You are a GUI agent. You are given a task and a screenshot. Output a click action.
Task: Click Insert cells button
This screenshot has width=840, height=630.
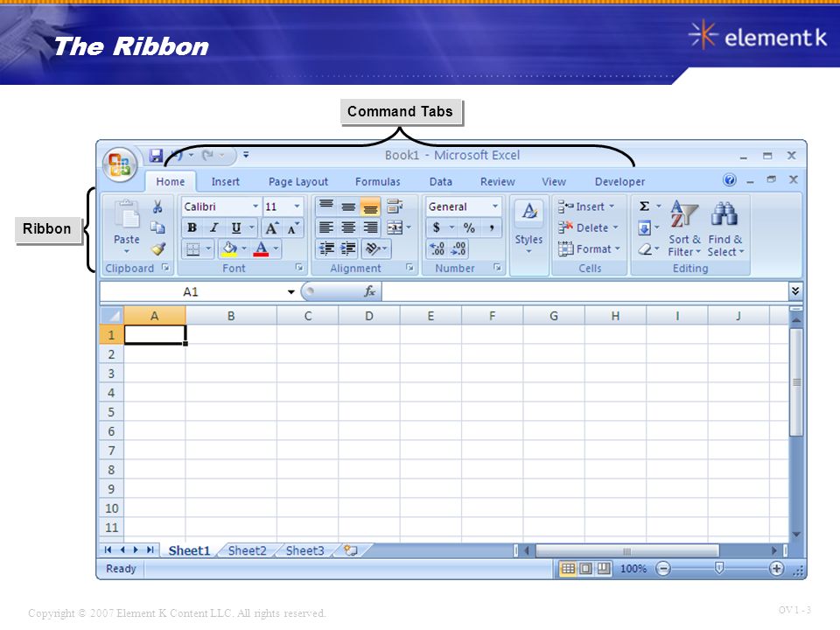coord(586,206)
